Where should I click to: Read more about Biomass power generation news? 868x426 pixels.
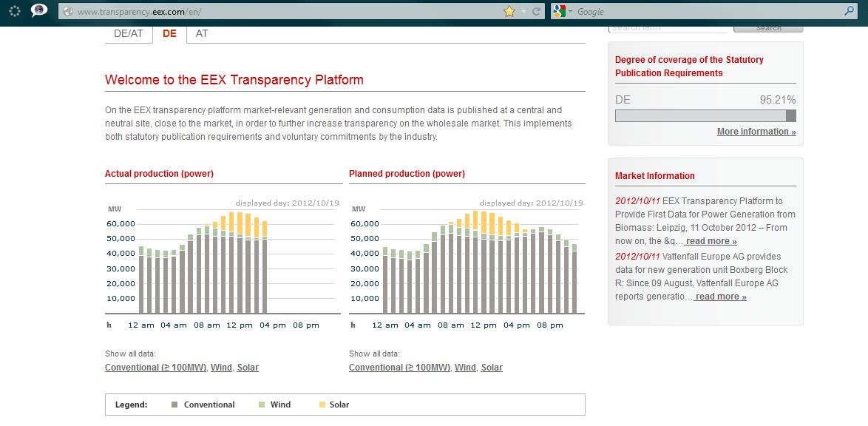coord(711,241)
